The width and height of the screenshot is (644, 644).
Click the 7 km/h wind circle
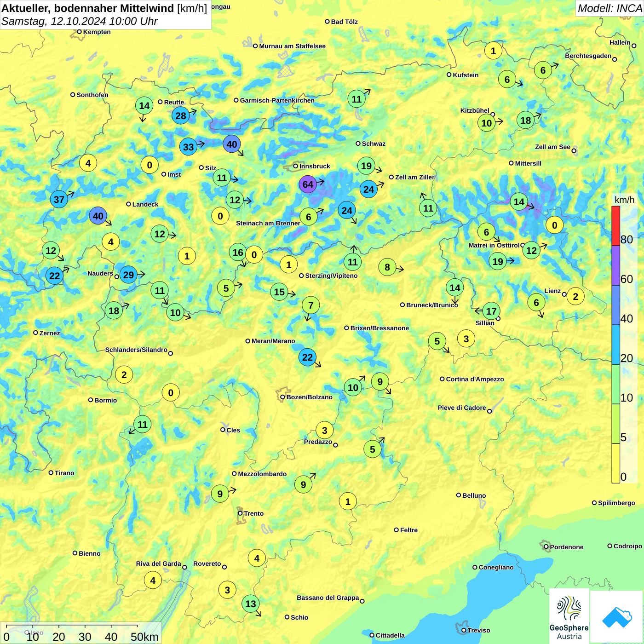310,305
